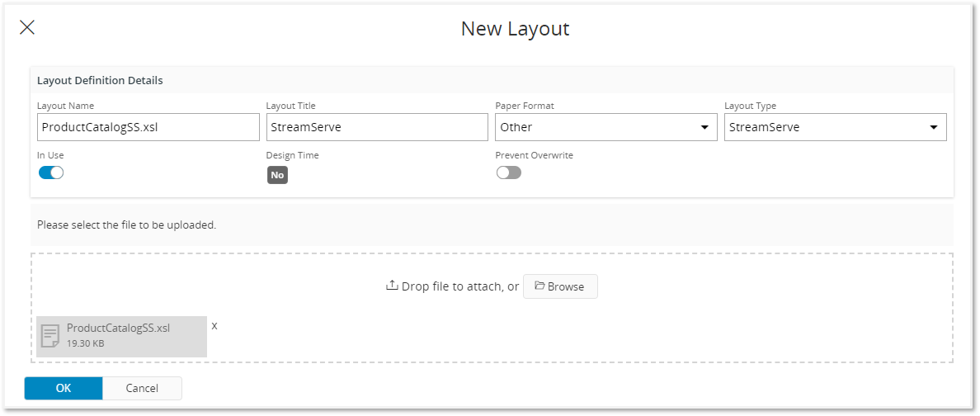Click the New Layout dialog title

click(x=515, y=29)
